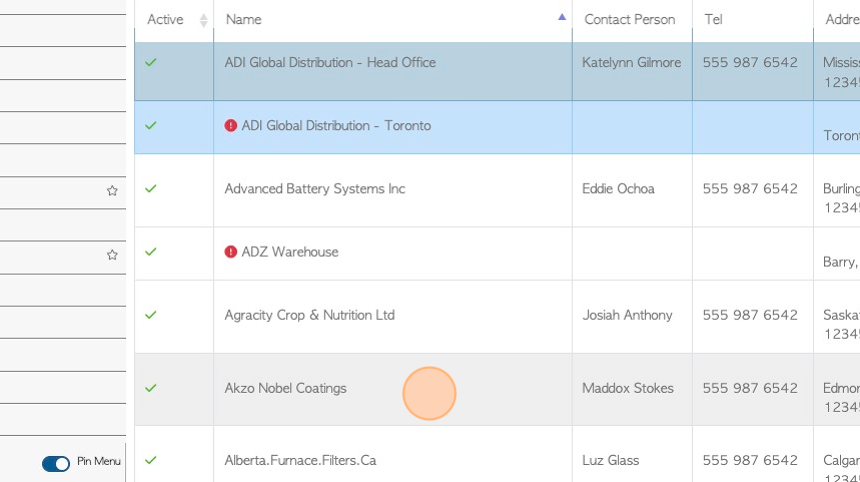This screenshot has width=860, height=482.
Task: Click the Contact Person column header
Action: [630, 20]
